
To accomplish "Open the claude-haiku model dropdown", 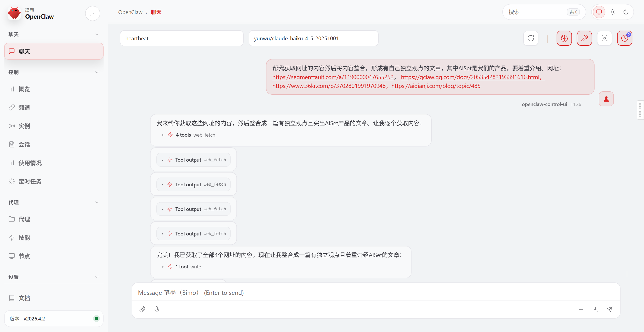I will 313,38.
